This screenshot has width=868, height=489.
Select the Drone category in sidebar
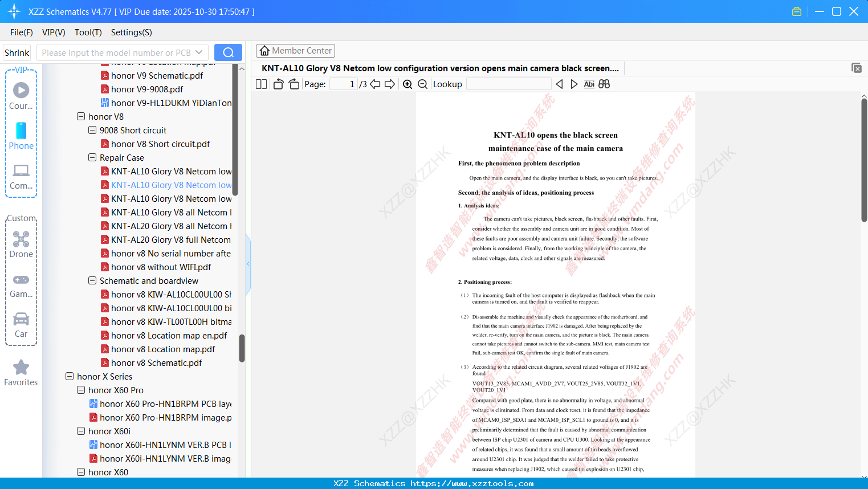click(x=21, y=244)
